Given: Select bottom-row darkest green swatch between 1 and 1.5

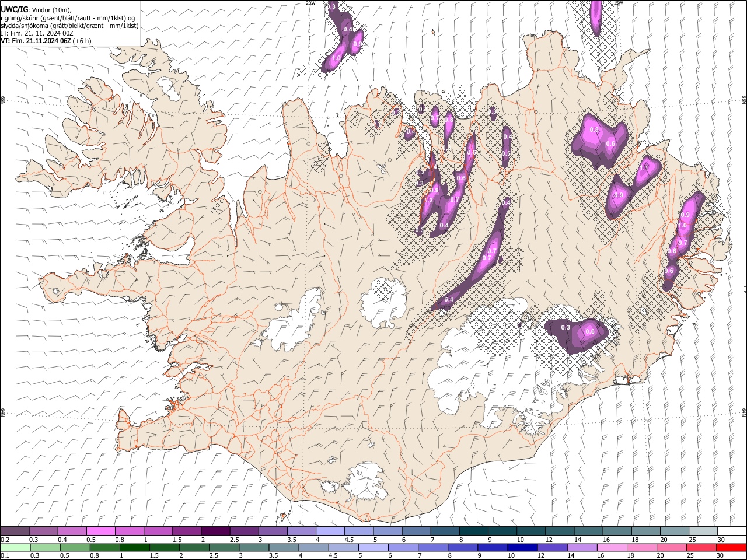Looking at the screenshot, I should 134,547.
